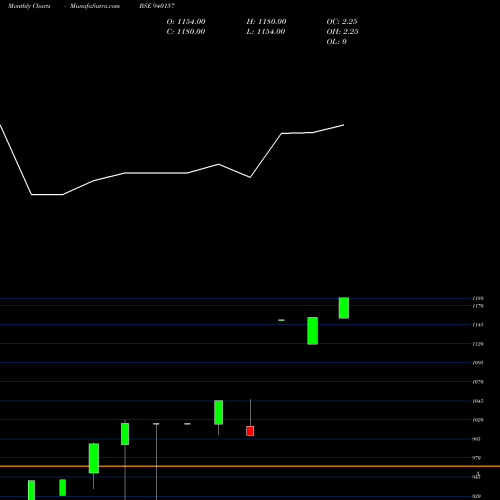This screenshot has width=500, height=500.
Task: Click the 1029 price axis label
Action: tap(478, 420)
